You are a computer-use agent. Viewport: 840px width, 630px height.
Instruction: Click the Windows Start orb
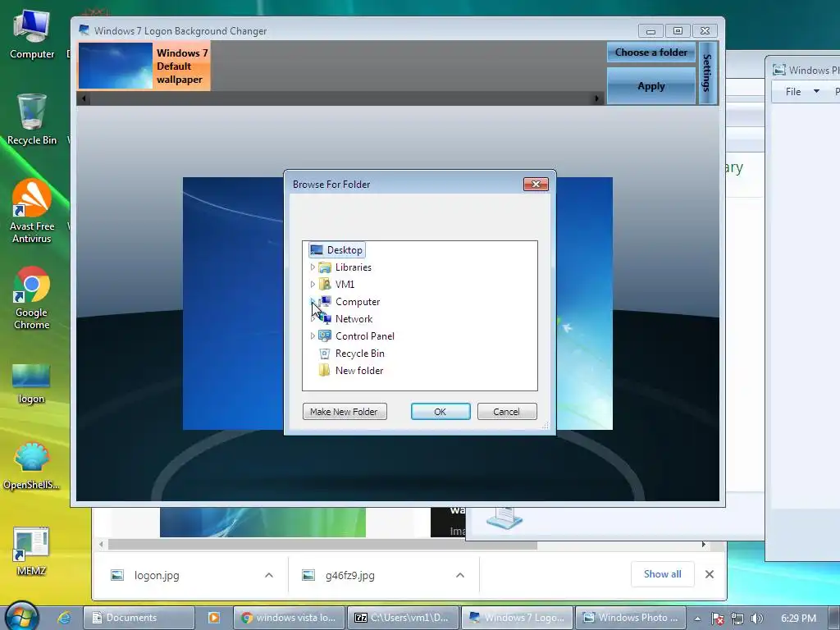21,616
